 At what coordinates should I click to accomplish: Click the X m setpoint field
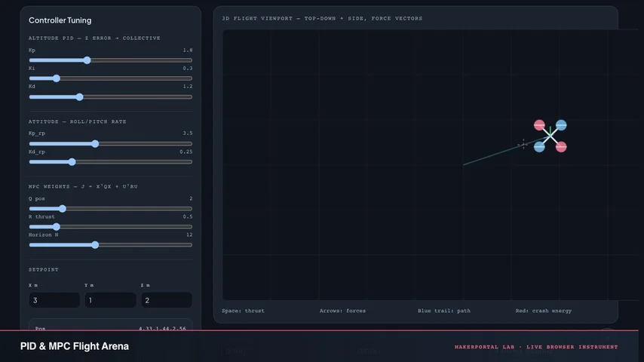click(x=54, y=300)
